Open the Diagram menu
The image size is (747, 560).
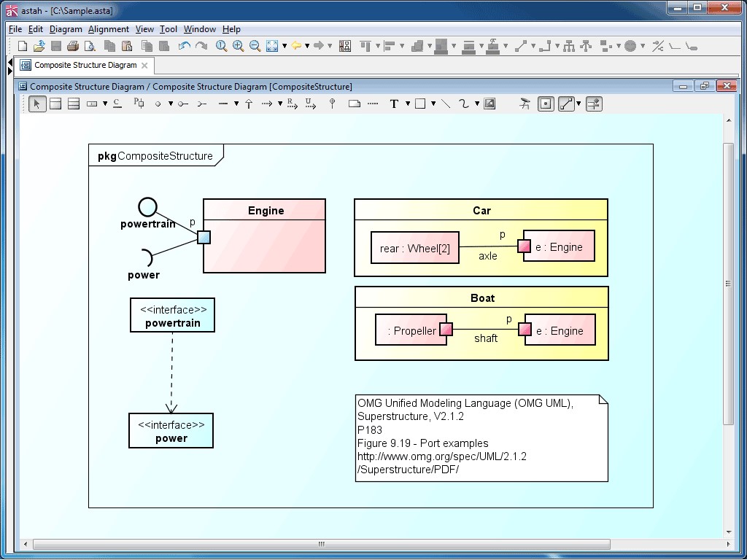(x=66, y=29)
